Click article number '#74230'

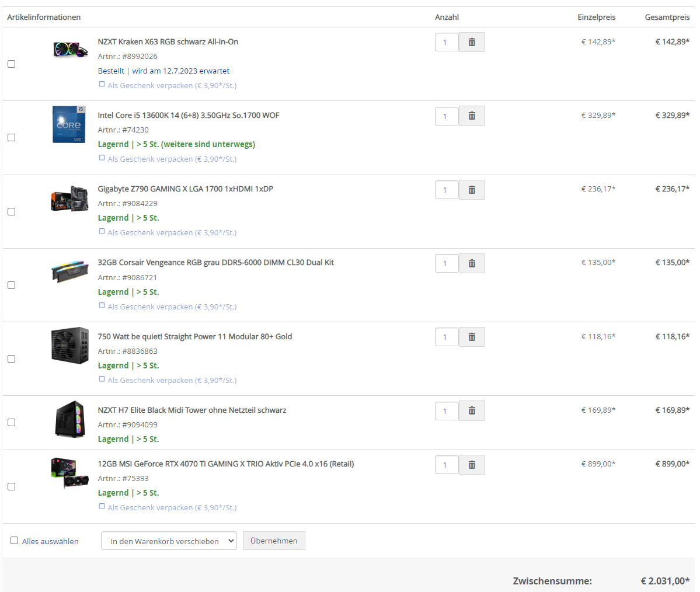[135, 130]
